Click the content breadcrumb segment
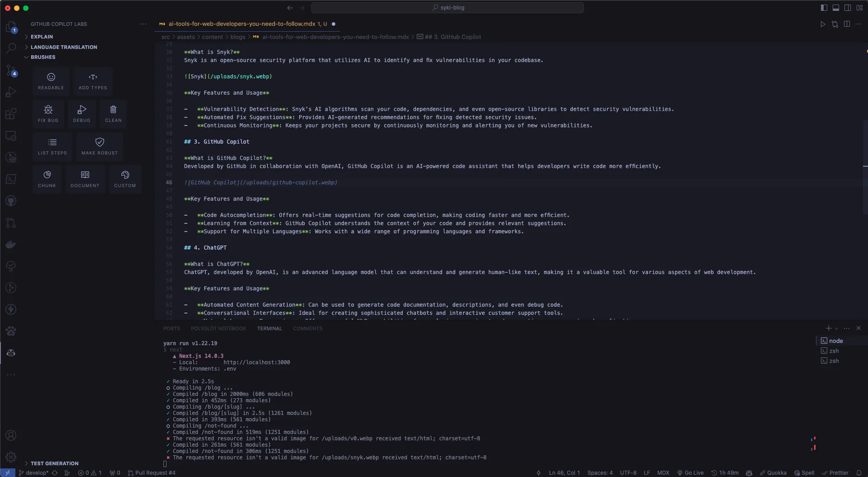The width and height of the screenshot is (868, 477). (x=212, y=37)
